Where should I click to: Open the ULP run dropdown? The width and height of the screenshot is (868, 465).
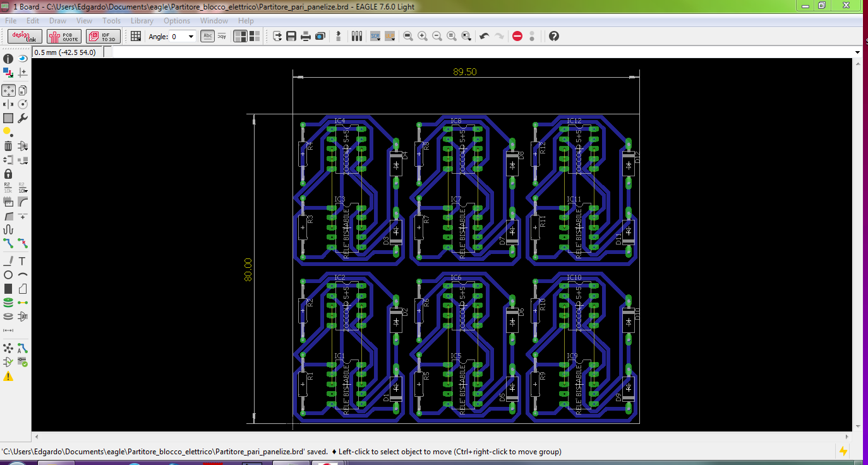point(390,36)
